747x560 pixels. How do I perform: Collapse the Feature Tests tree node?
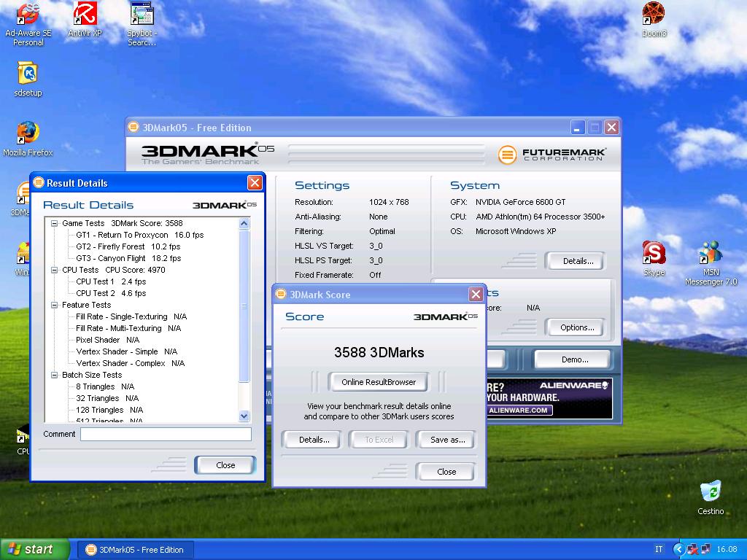pos(54,305)
